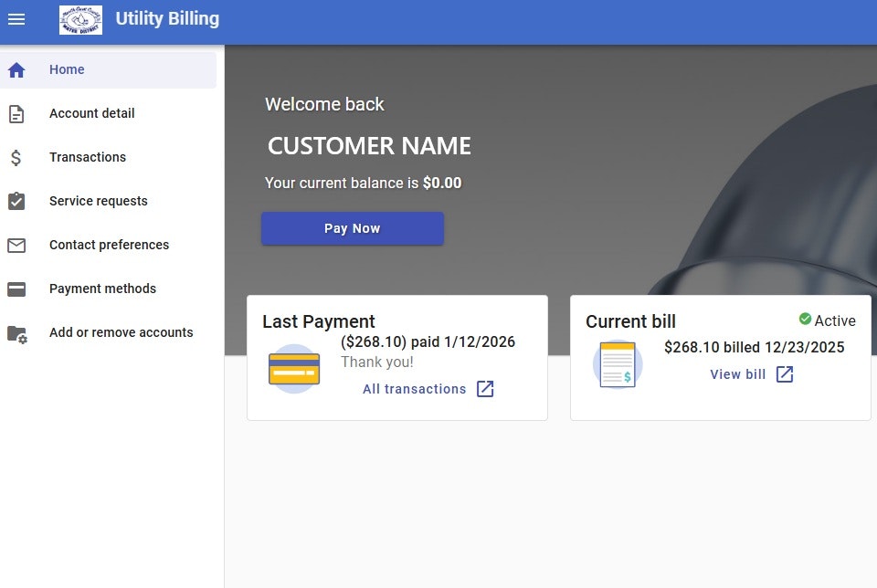Click the bill document image in Current bill
The height and width of the screenshot is (588, 877).
(x=617, y=363)
